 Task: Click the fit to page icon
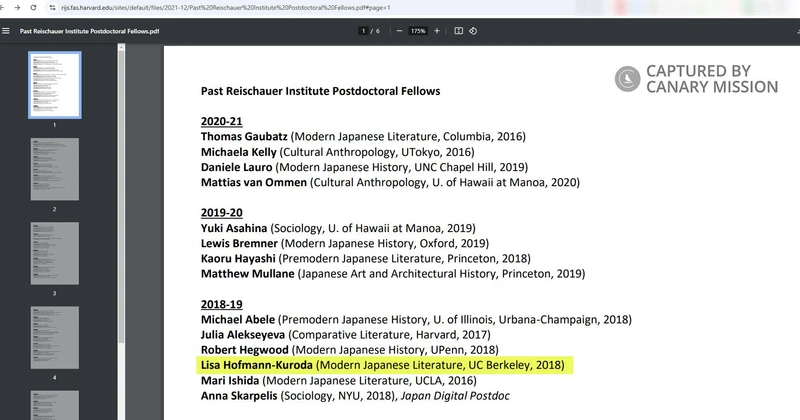point(459,31)
